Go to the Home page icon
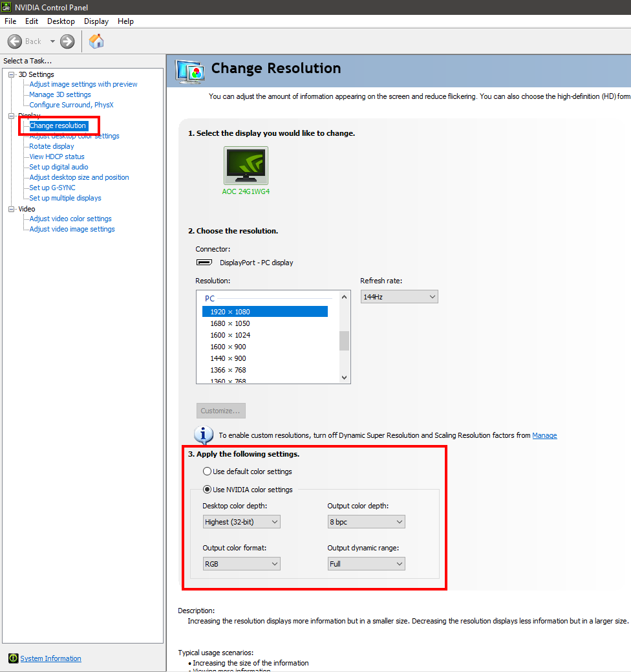This screenshot has width=631, height=672. pos(96,41)
